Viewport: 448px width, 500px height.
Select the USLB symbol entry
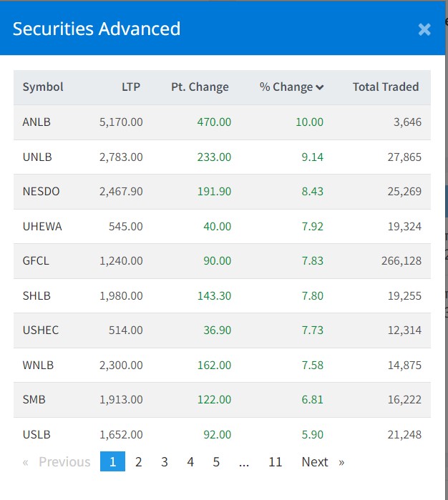(x=36, y=435)
